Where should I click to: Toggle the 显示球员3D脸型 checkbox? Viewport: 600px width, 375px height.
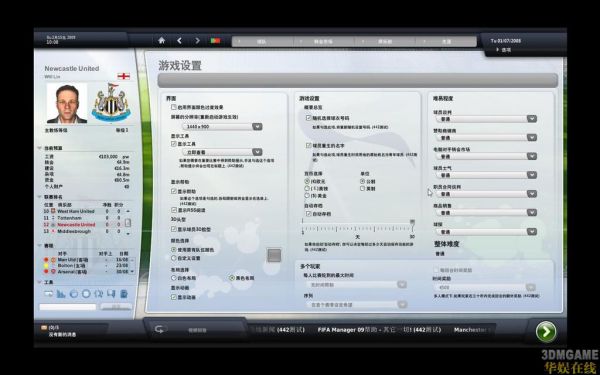(x=174, y=229)
